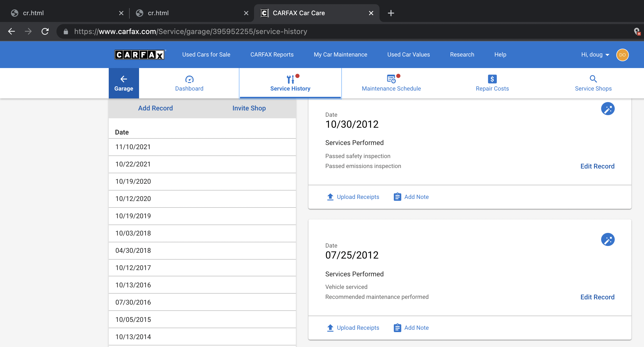Open CARFAX Reports menu
The height and width of the screenshot is (347, 644).
(272, 55)
